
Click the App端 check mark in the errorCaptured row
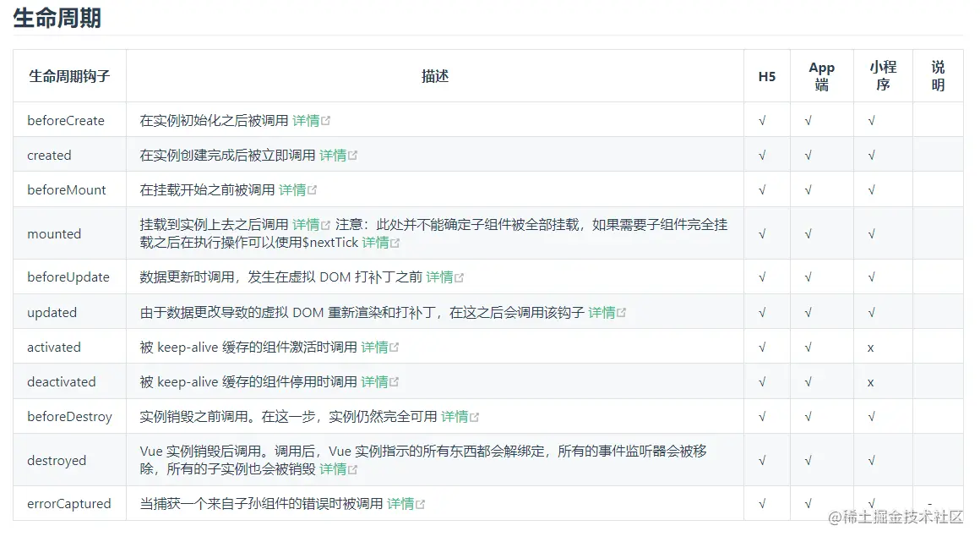point(808,504)
